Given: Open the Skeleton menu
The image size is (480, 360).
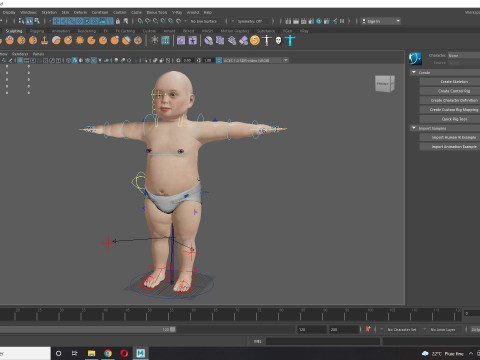Looking at the screenshot, I should click(x=49, y=12).
